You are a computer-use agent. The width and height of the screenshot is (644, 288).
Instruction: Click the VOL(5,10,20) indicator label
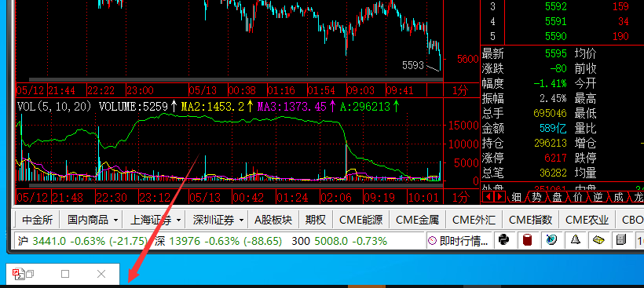coord(54,107)
